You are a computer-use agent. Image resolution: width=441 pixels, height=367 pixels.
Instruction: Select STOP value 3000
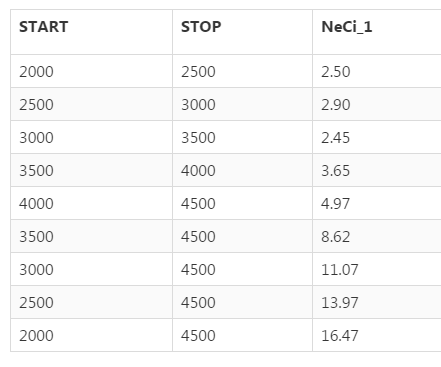click(242, 104)
